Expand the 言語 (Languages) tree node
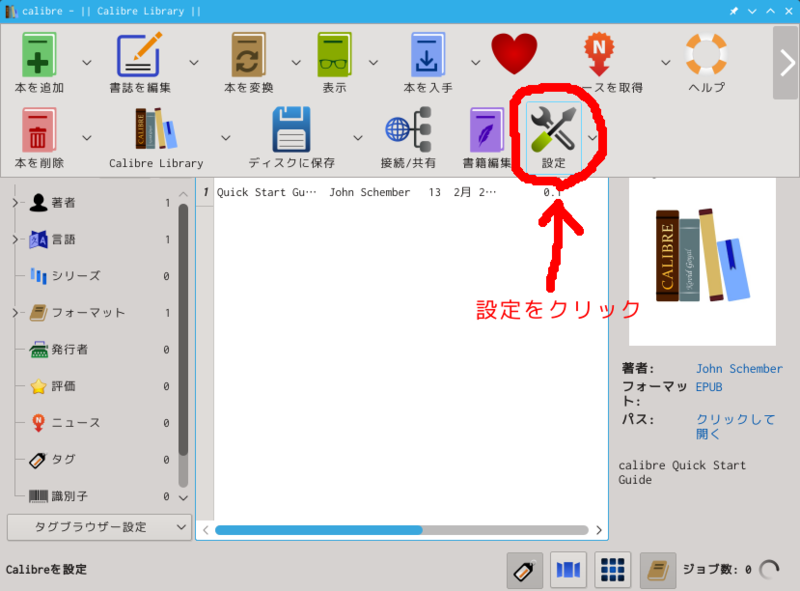The height and width of the screenshot is (591, 800). click(x=15, y=239)
